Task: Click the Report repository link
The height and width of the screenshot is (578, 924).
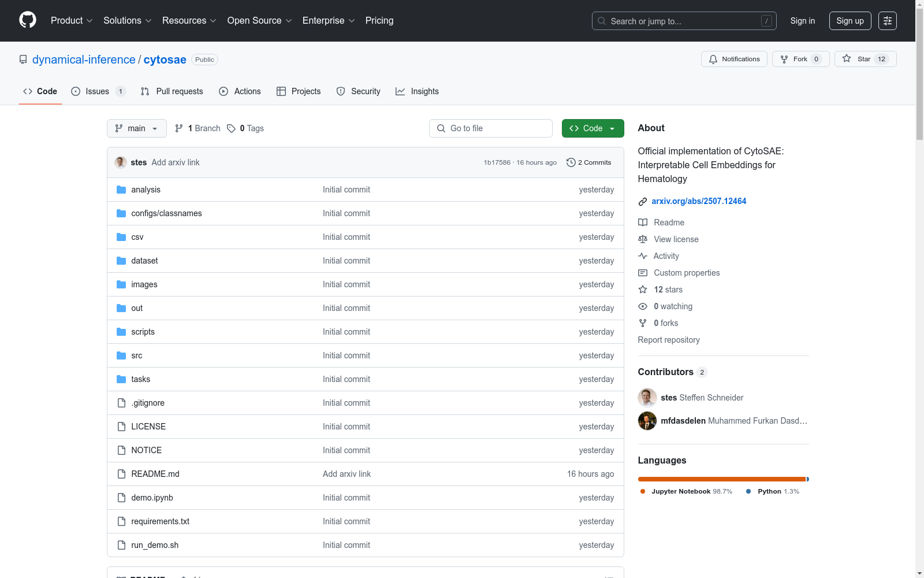Action: 669,340
